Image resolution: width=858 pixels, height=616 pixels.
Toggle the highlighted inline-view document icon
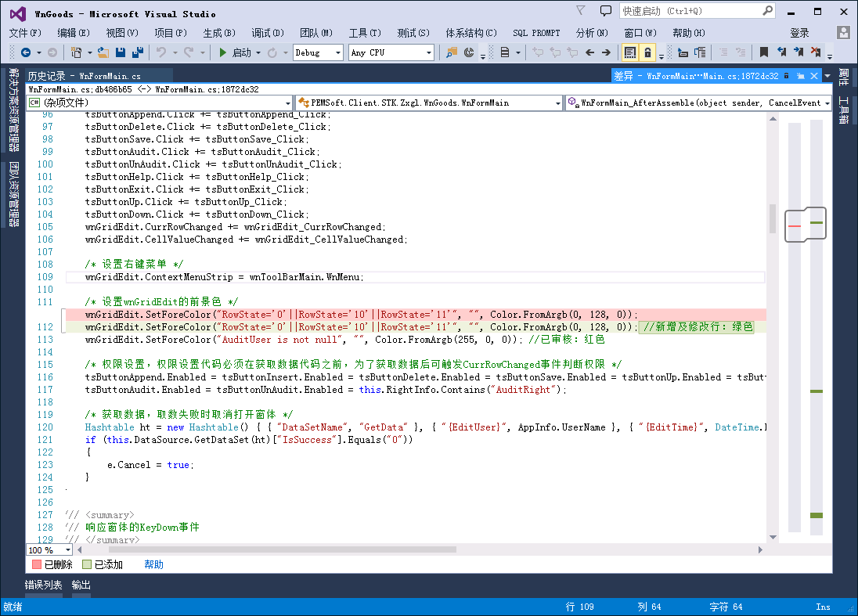point(630,52)
